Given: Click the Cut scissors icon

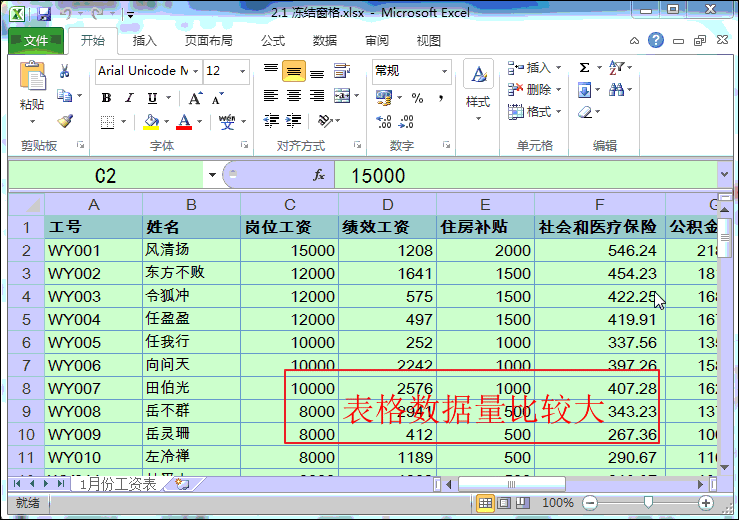Looking at the screenshot, I should 65,71.
